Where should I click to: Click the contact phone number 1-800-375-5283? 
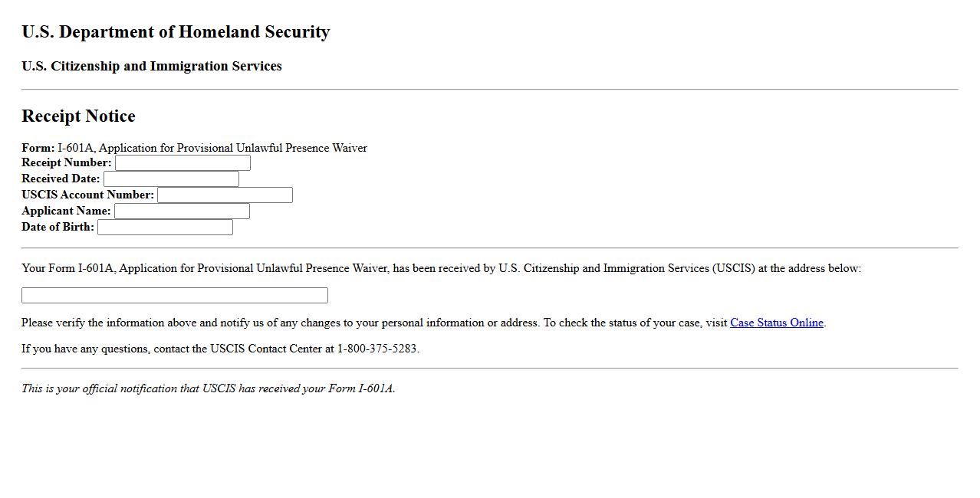click(x=377, y=349)
